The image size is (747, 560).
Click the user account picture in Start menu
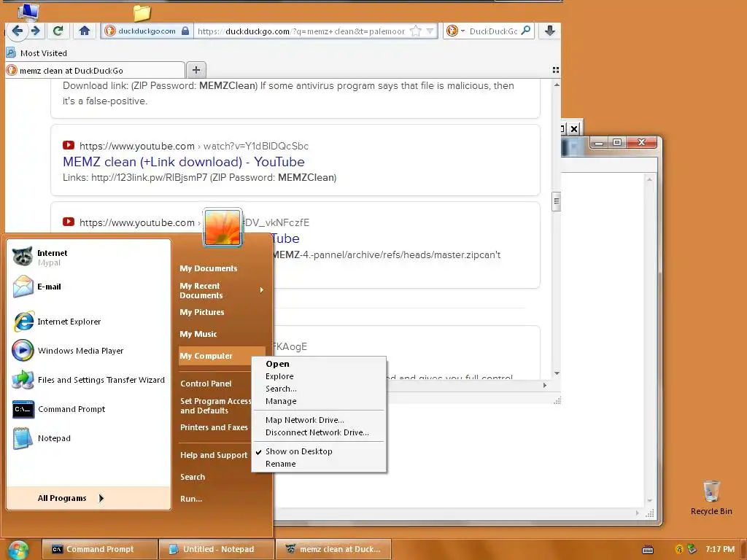click(222, 227)
